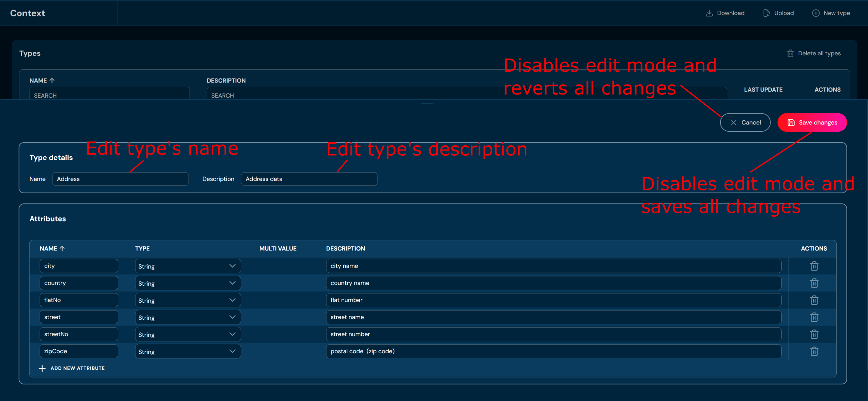This screenshot has width=868, height=401.
Task: Delete the streetNo attribute
Action: tap(814, 334)
